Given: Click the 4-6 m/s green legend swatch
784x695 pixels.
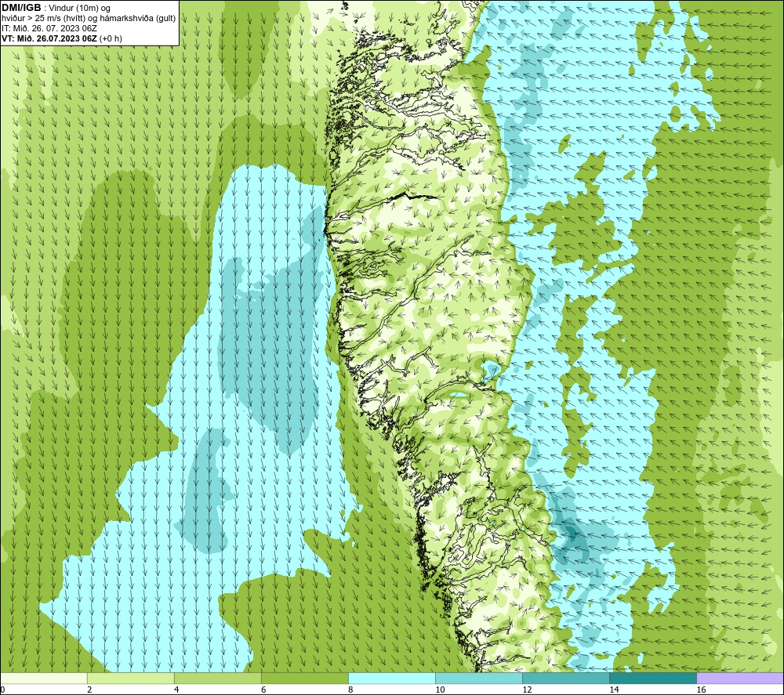Looking at the screenshot, I should click(218, 678).
